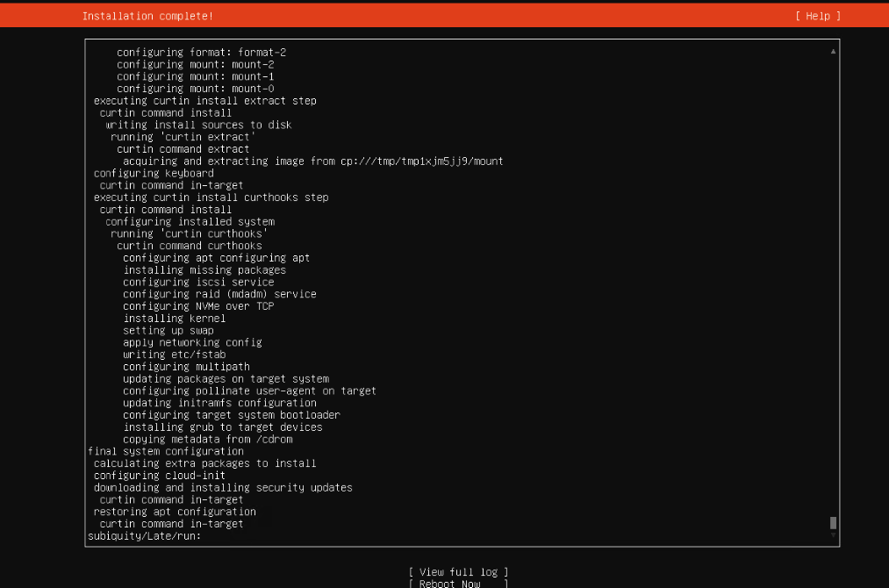Click 'configuring NVMe over TCP' log line

pyautogui.click(x=198, y=306)
